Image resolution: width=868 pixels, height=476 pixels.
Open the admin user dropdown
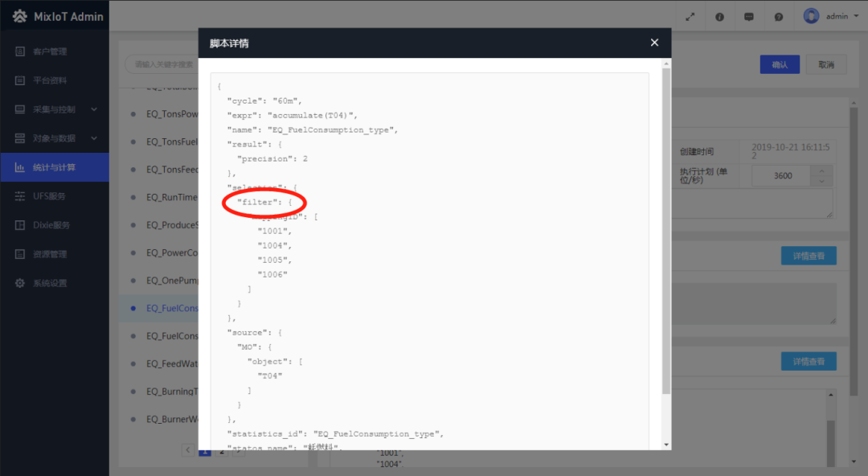[x=832, y=16]
